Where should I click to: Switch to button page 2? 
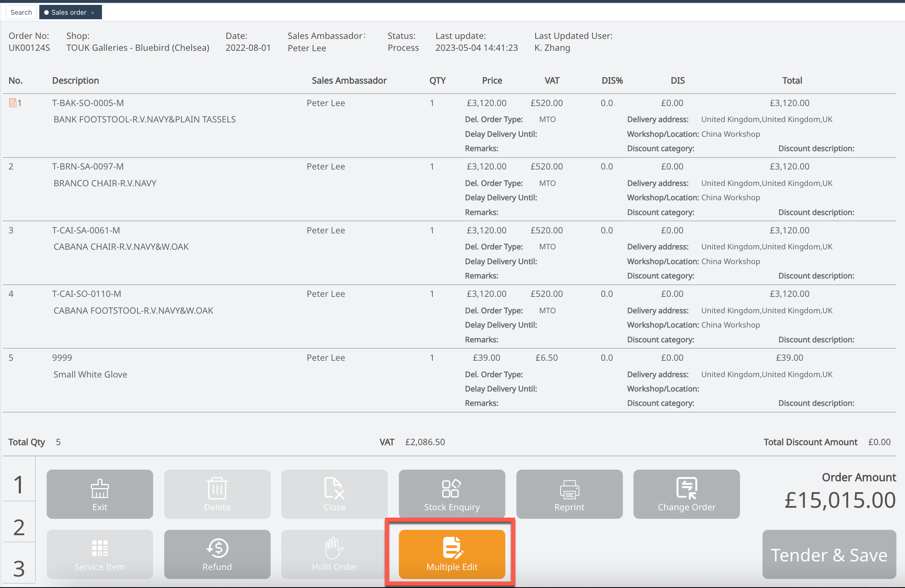pyautogui.click(x=19, y=527)
